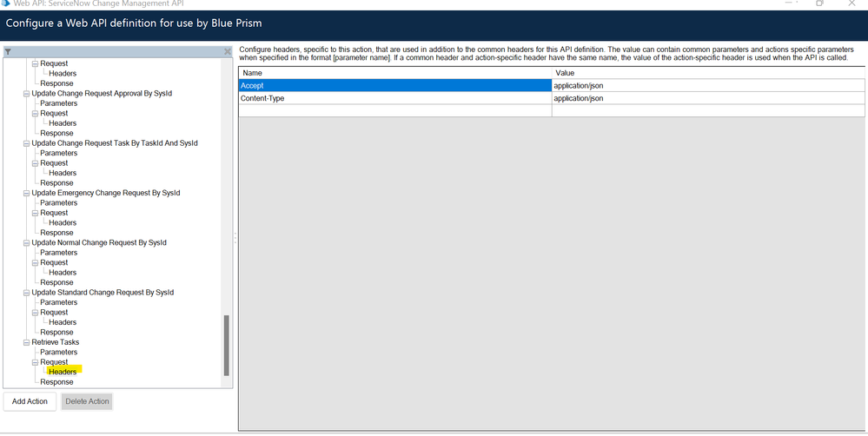Open Headers of Update Normal Change Request
The height and width of the screenshot is (436, 868).
[63, 273]
